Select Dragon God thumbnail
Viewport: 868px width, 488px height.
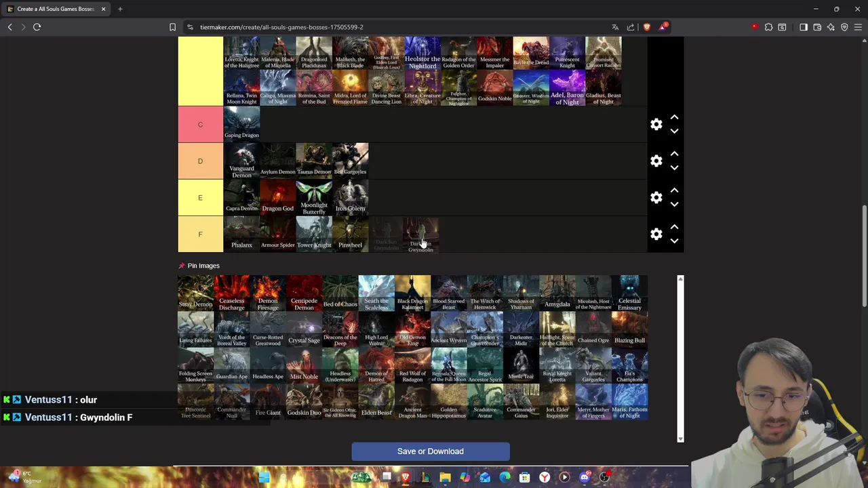point(278,197)
